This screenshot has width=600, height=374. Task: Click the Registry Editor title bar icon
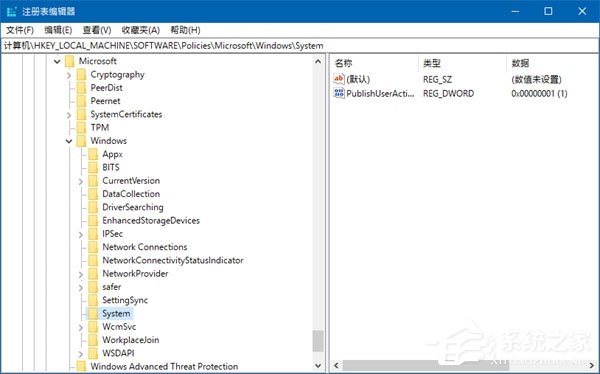[x=11, y=11]
